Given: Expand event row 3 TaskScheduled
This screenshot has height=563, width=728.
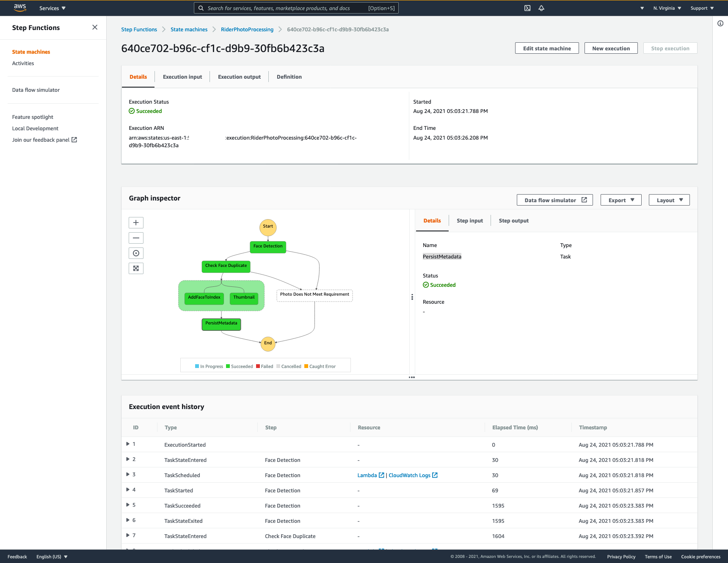Looking at the screenshot, I should [x=128, y=474].
